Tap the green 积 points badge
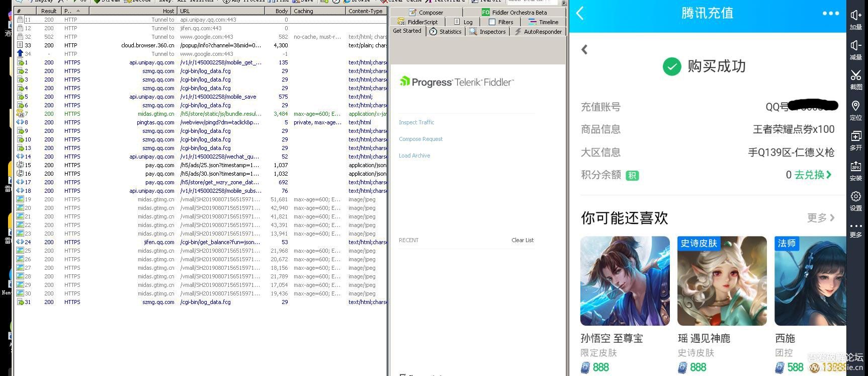 (x=632, y=176)
